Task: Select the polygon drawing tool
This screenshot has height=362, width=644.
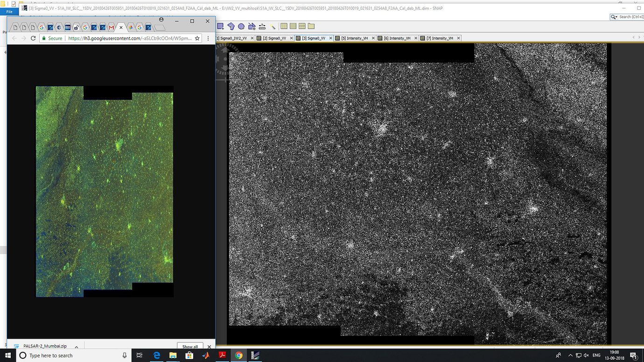Action: tap(232, 27)
